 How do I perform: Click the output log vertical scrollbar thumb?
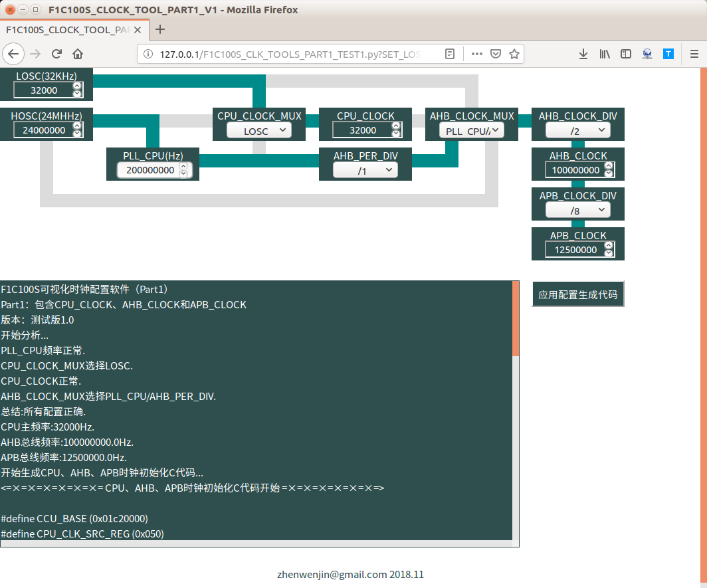click(x=516, y=319)
